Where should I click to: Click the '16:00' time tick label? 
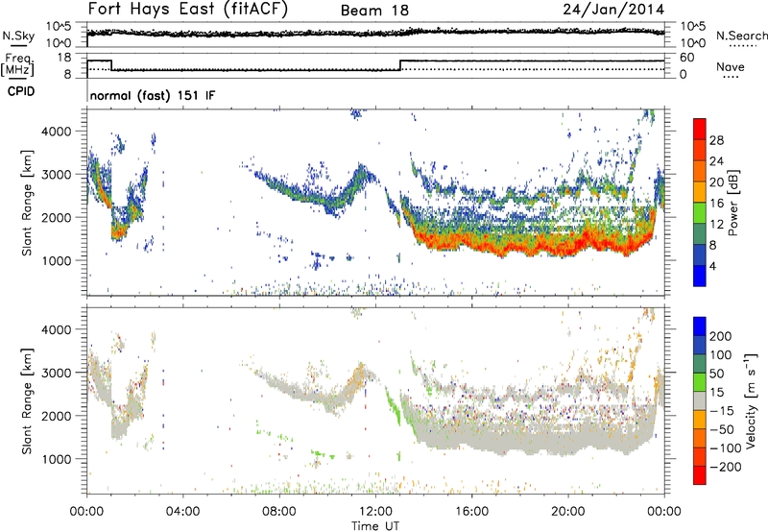(471, 512)
